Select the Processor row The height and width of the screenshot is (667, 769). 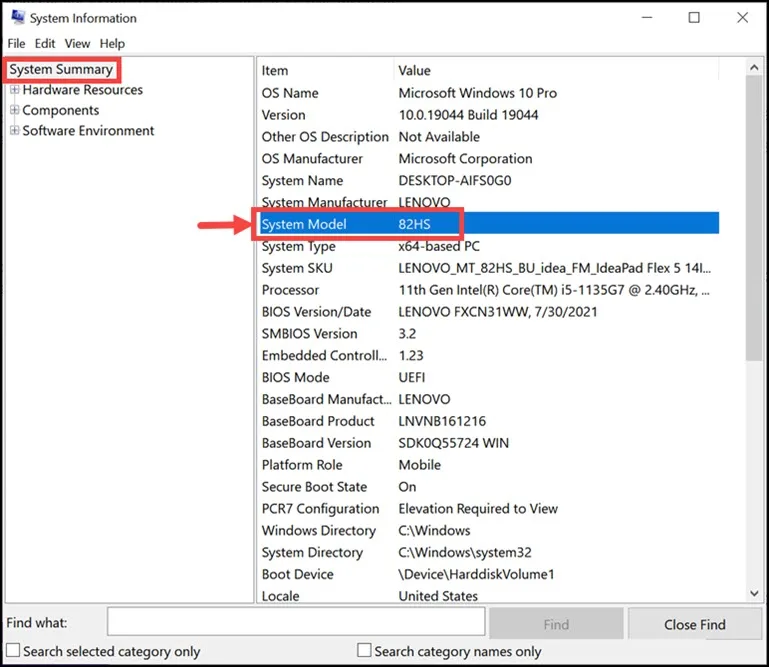488,290
